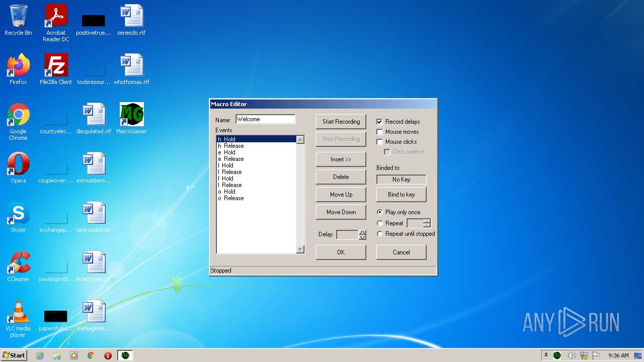Enable the Mouse moves checkbox
This screenshot has height=362, width=644.
click(x=380, y=132)
